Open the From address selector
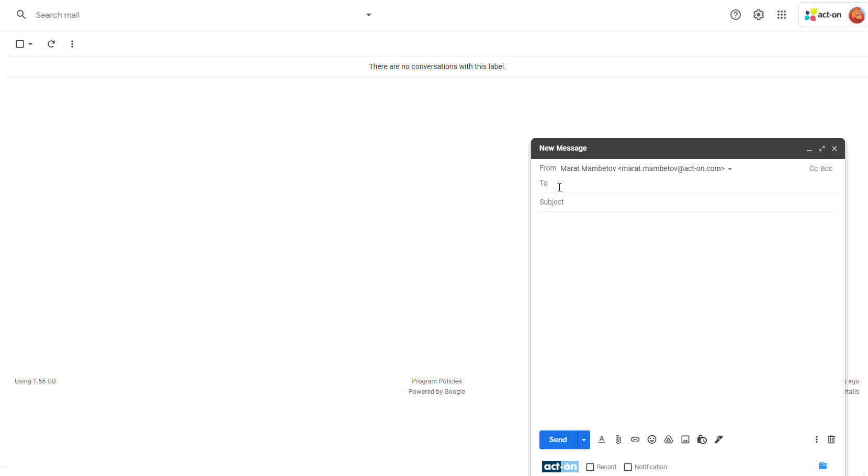Screen dimensions: 868x476 (x=730, y=168)
